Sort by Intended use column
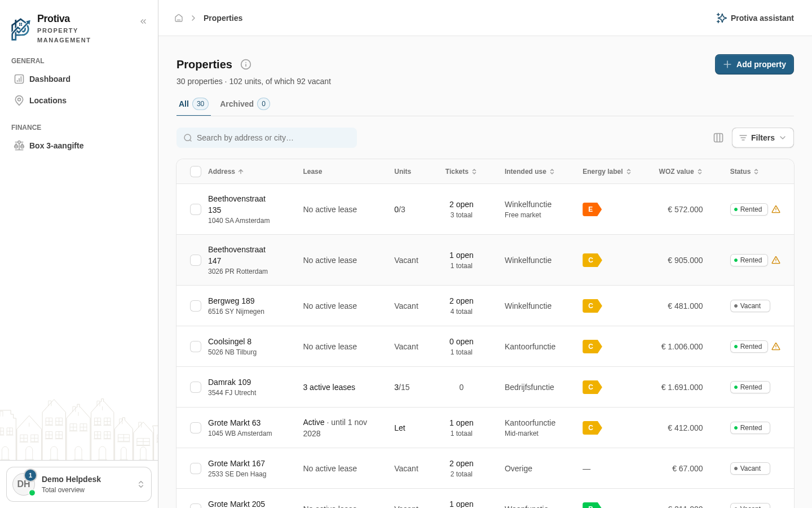This screenshot has width=812, height=508. pyautogui.click(x=529, y=172)
